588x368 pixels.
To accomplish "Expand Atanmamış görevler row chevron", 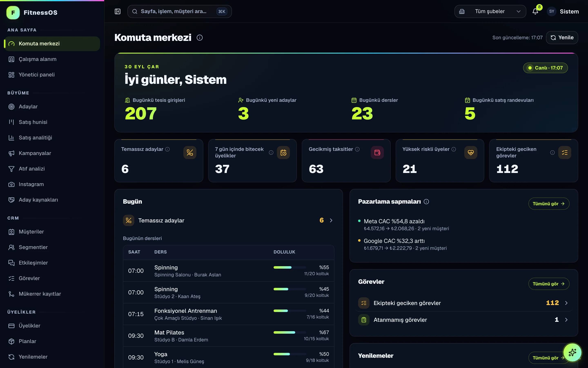I will (x=566, y=320).
